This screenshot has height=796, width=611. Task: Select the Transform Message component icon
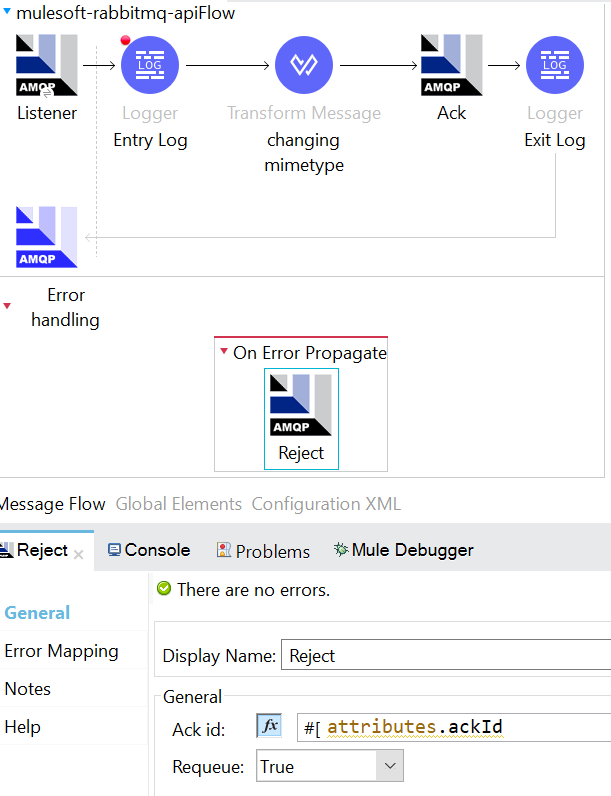303,65
